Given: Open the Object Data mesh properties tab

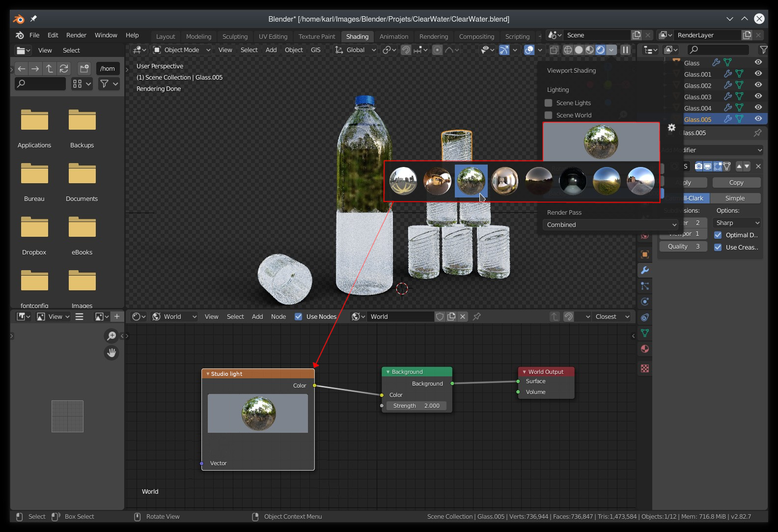Looking at the screenshot, I should [x=645, y=333].
